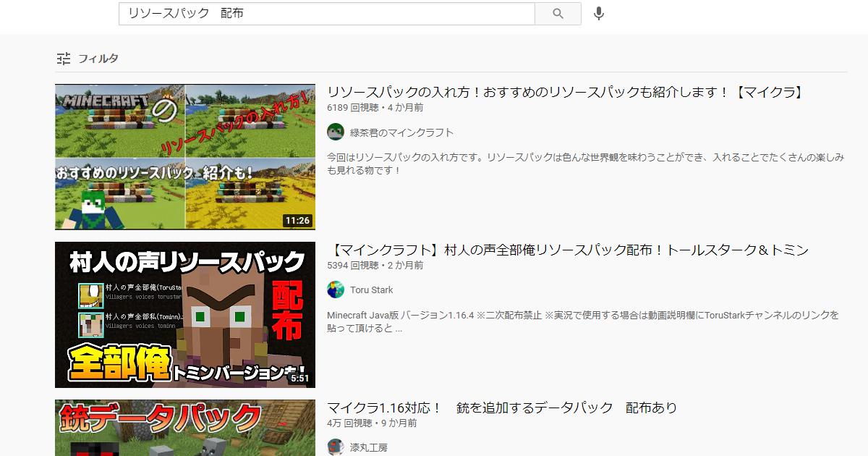This screenshot has height=456, width=868.
Task: Click 添丸工房 channel avatar
Action: (x=336, y=447)
